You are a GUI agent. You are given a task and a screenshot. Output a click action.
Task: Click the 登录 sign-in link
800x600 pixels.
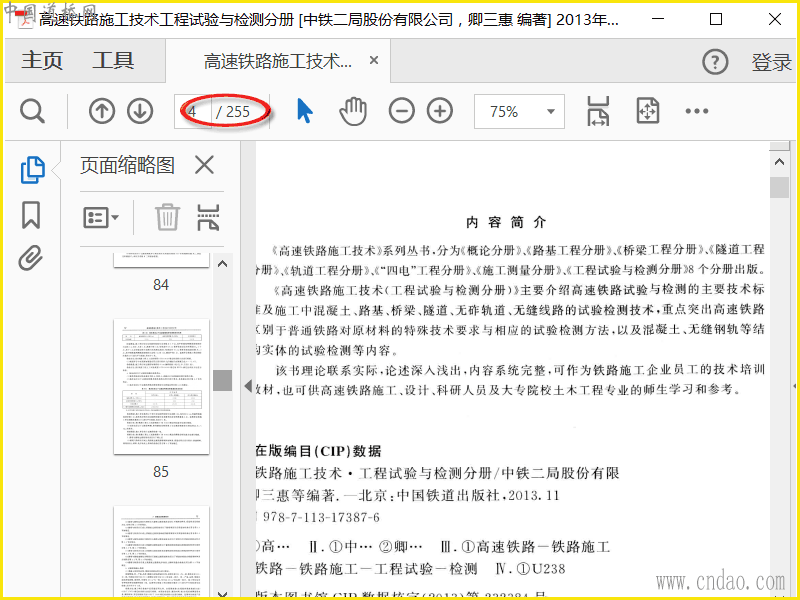(x=771, y=62)
